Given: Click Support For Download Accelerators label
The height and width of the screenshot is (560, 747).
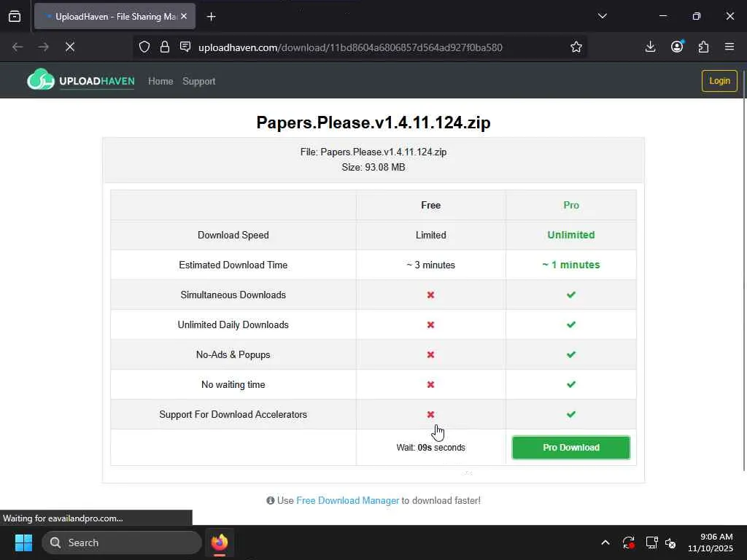Looking at the screenshot, I should 233,415.
